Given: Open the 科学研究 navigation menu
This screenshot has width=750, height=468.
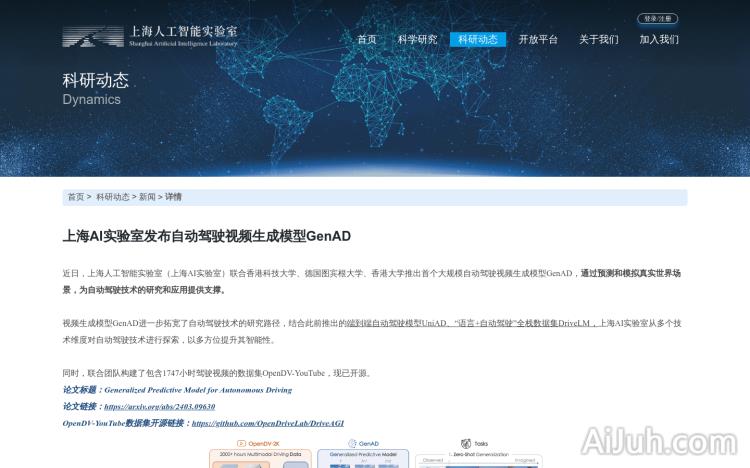Looking at the screenshot, I should pos(417,40).
